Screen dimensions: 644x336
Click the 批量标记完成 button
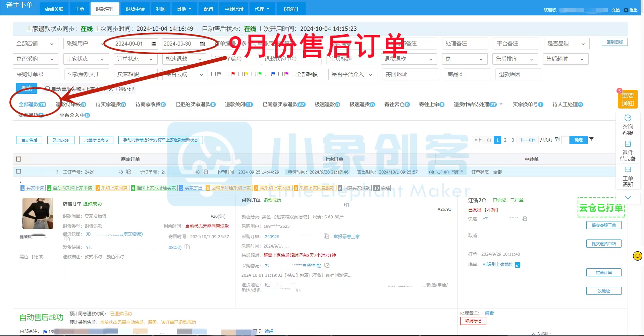pyautogui.click(x=96, y=140)
